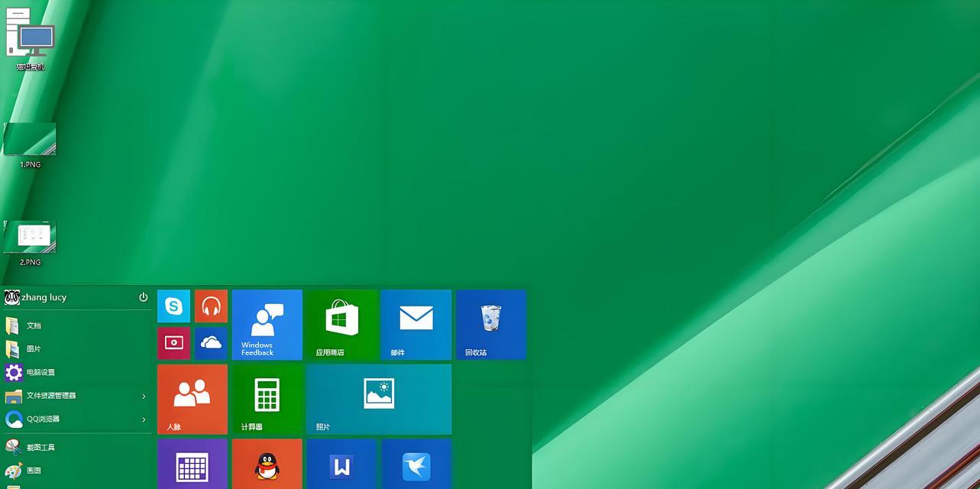Open the Skype tile
This screenshot has height=489, width=980.
point(173,306)
